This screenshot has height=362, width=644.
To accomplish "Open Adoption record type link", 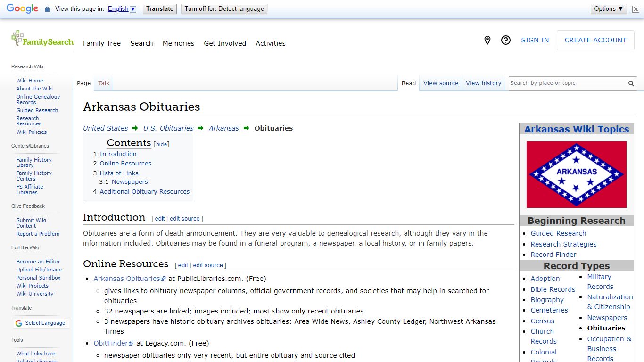I will [x=545, y=279].
